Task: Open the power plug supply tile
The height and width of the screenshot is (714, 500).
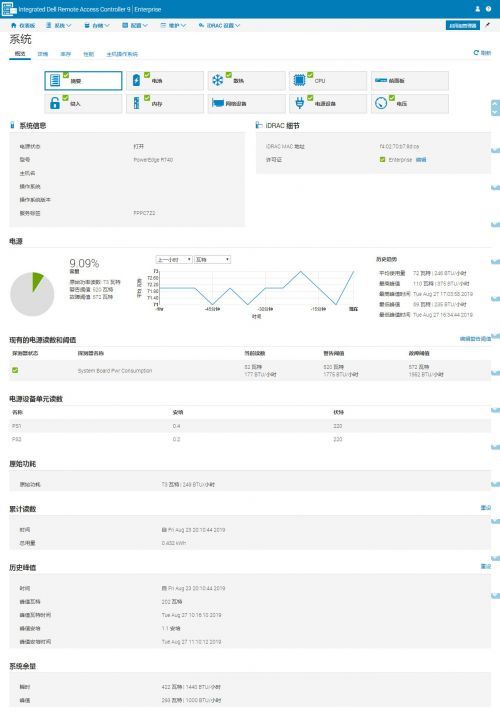Action: tap(328, 103)
